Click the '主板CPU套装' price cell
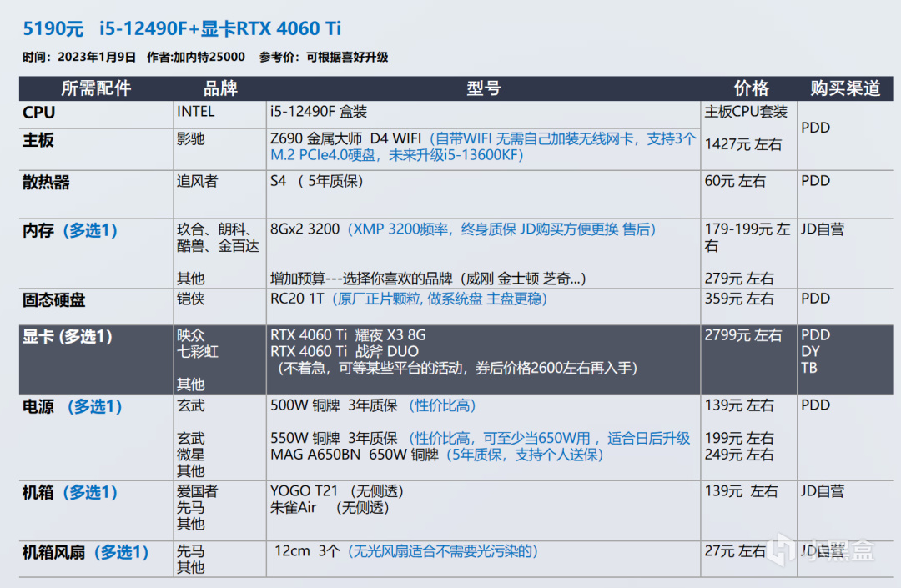The height and width of the screenshot is (588, 901). tap(746, 112)
